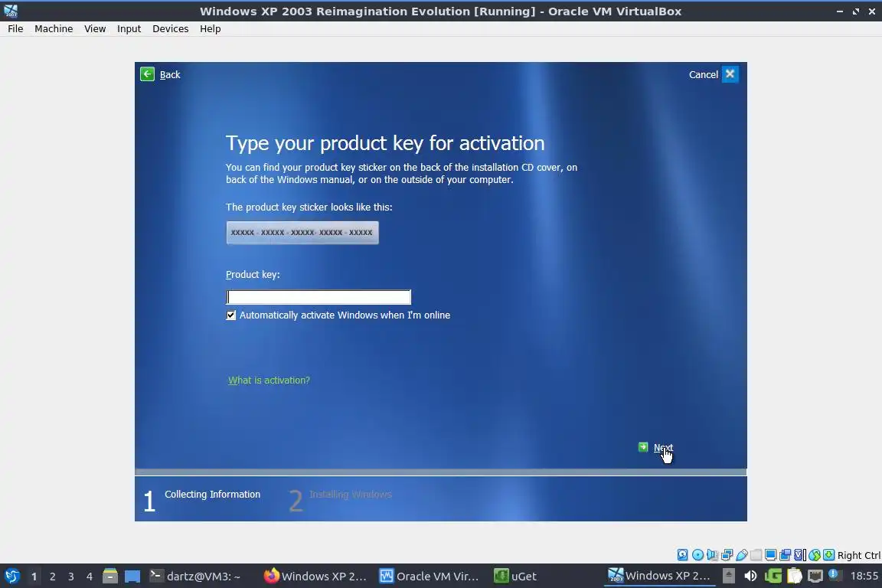Open VirtualBox hard disk activity indicator

pyautogui.click(x=682, y=555)
